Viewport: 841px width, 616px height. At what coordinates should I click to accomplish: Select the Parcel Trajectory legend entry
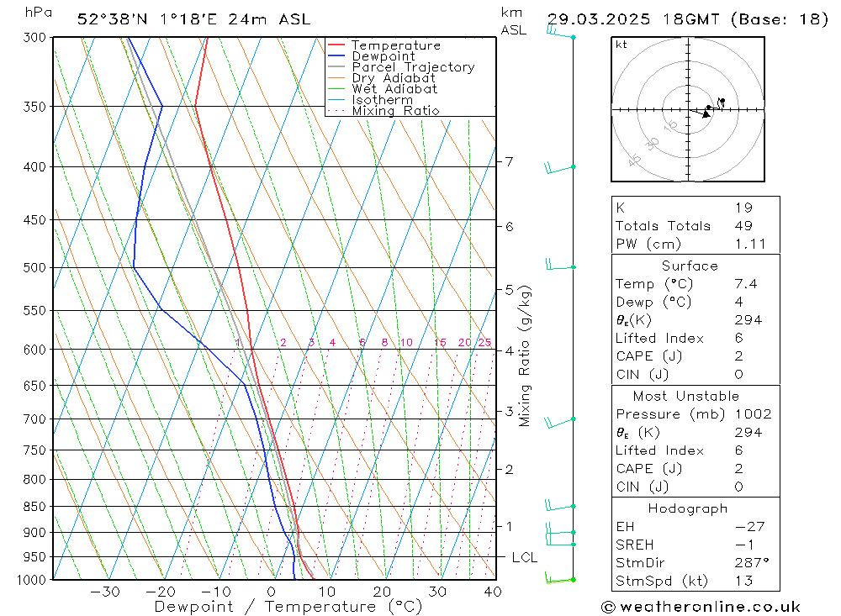point(400,67)
